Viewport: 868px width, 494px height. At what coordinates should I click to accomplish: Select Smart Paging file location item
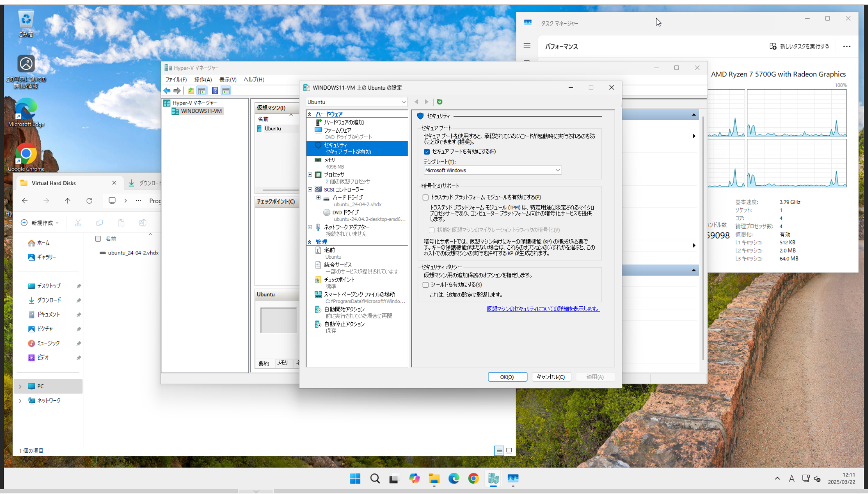click(x=359, y=294)
